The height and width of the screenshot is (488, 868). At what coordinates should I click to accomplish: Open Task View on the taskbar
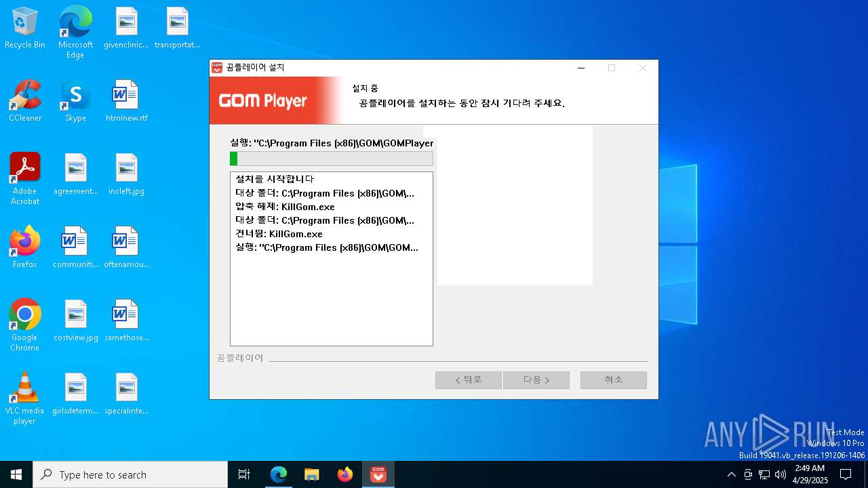tap(244, 474)
